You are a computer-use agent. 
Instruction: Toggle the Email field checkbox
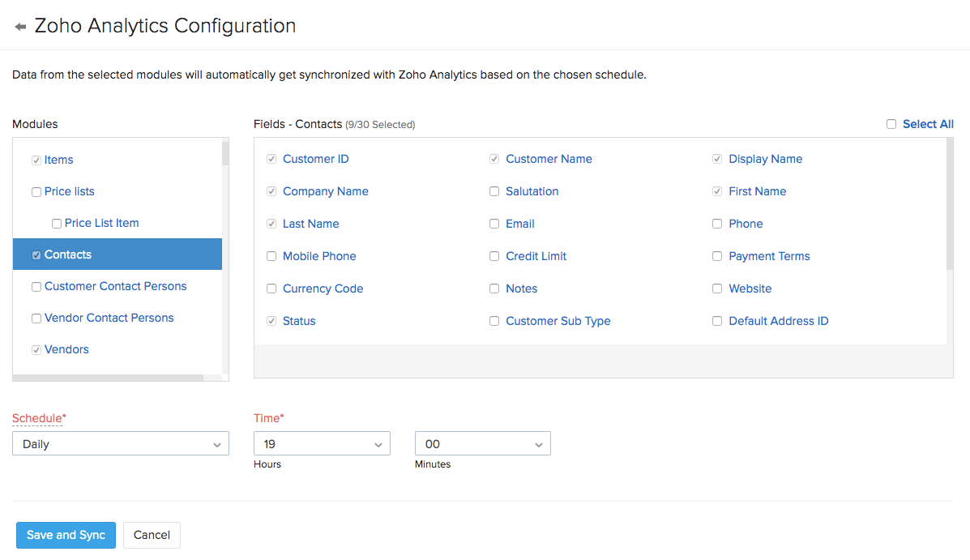(494, 224)
